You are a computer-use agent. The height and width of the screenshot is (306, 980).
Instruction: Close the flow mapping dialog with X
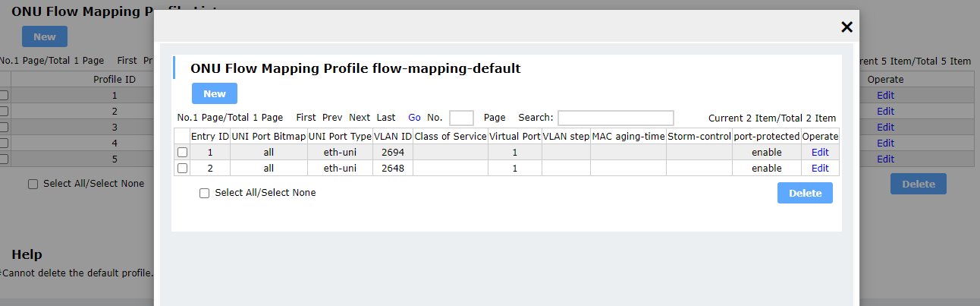[x=847, y=27]
